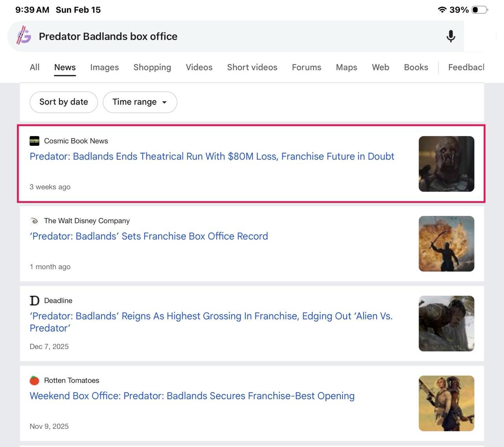Open the $80M Loss article headline

212,156
